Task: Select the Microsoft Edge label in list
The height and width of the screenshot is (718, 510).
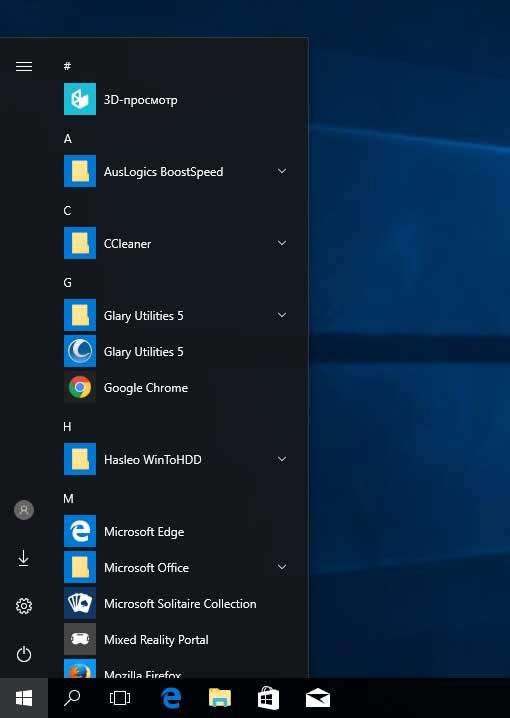Action: 144,532
